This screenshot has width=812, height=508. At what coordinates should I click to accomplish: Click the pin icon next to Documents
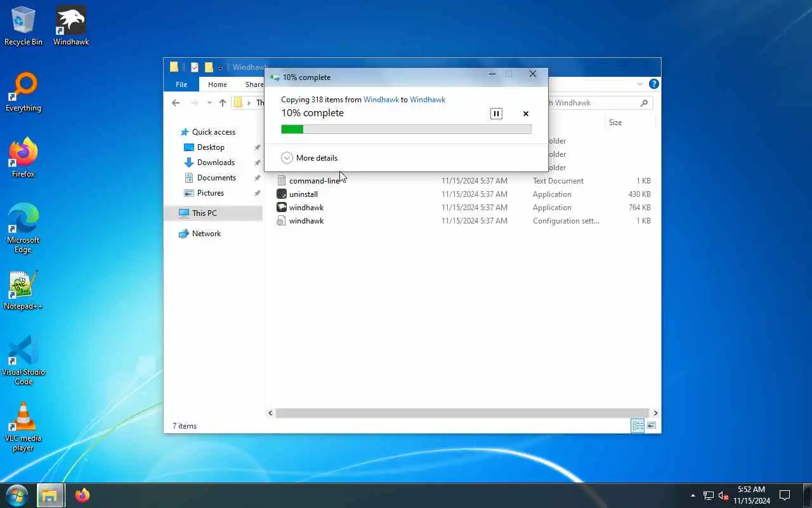point(257,178)
